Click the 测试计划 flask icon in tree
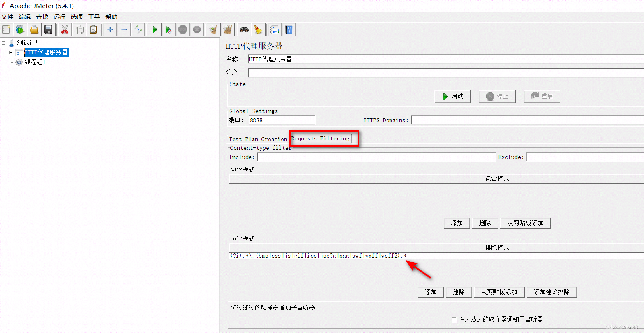 pos(11,43)
